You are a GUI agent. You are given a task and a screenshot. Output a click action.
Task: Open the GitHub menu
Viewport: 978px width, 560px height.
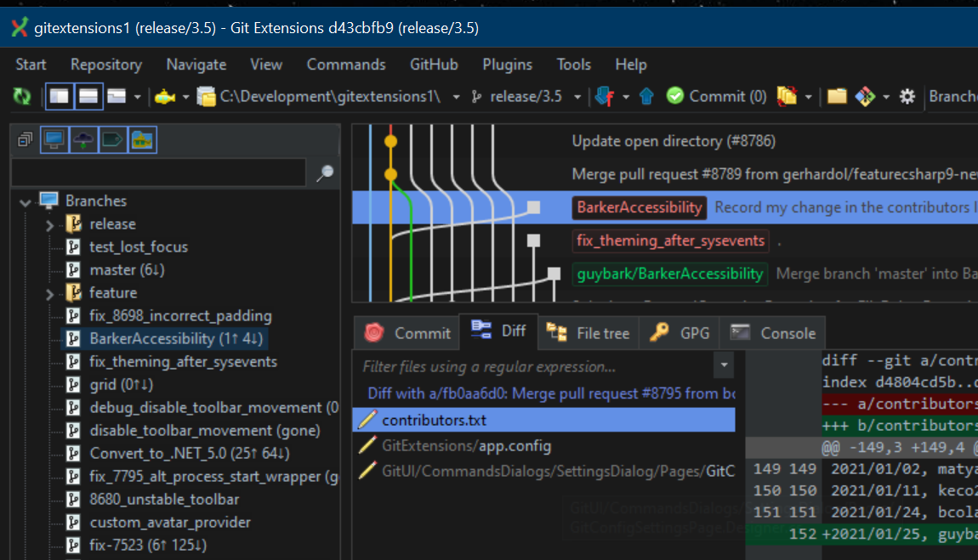pos(434,65)
